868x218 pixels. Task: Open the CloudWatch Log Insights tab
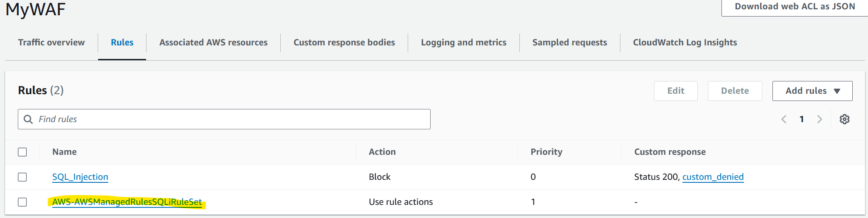coord(685,42)
